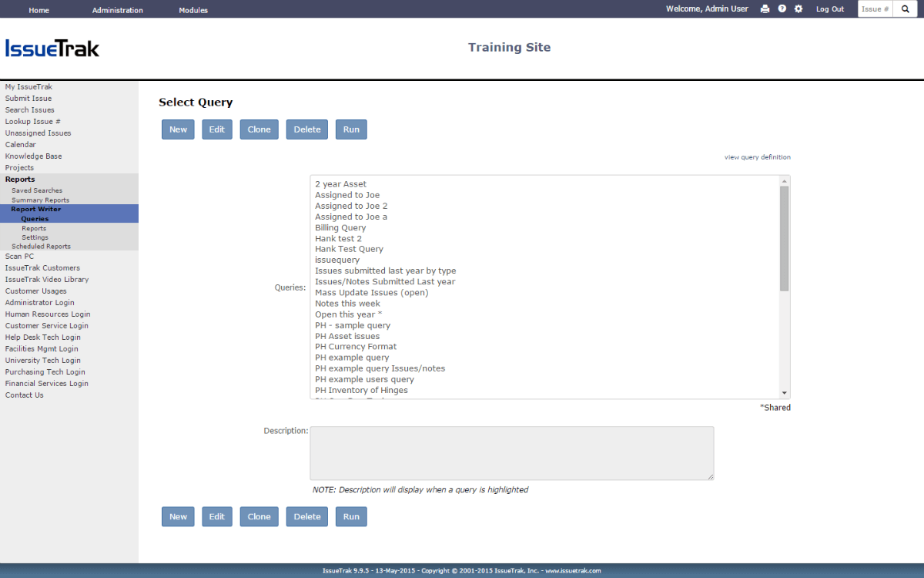Select the 'Hank Test Query' entry
This screenshot has height=578, width=924.
tap(349, 249)
